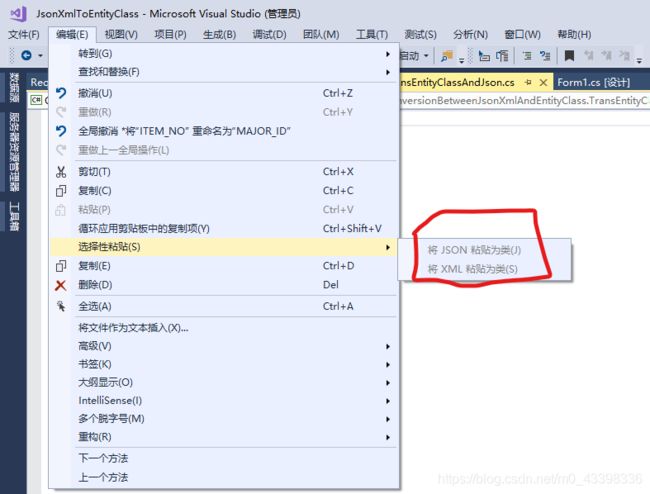Click the scissors icon beside 剪切(T)
This screenshot has height=494, width=650.
pyautogui.click(x=61, y=172)
